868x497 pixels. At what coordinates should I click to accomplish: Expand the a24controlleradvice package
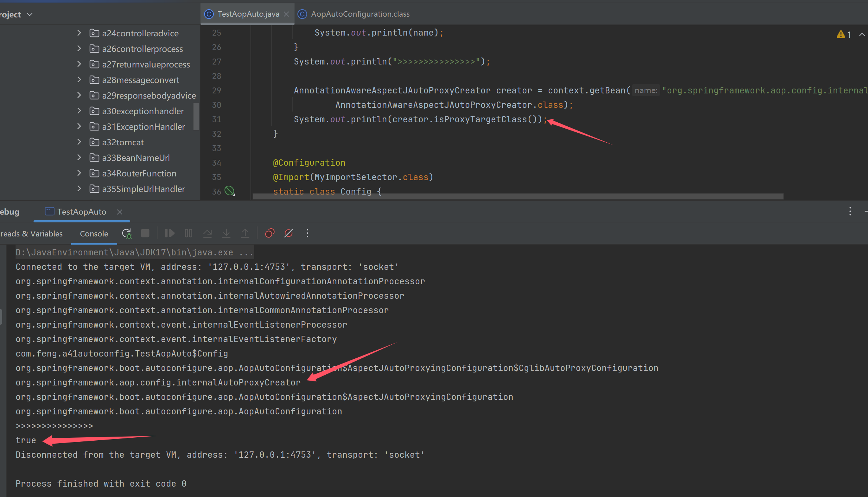79,33
